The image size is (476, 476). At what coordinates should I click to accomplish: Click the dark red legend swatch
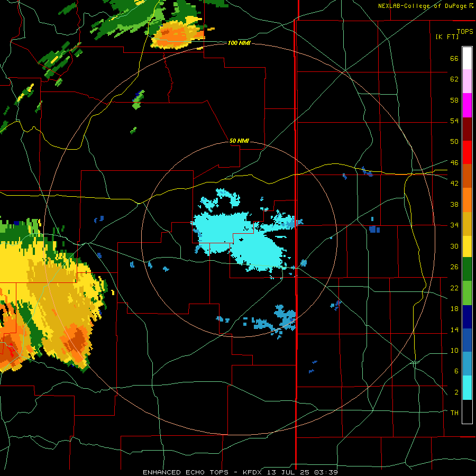click(467, 129)
